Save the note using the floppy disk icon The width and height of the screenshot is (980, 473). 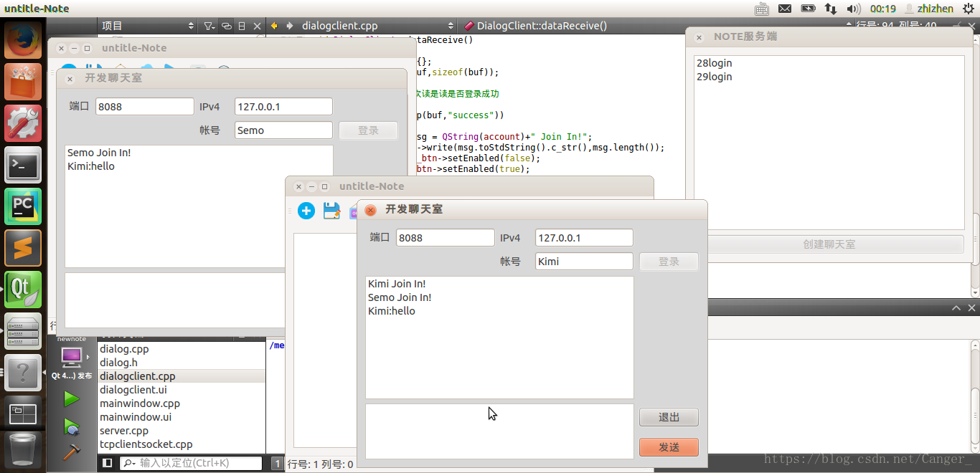(331, 211)
